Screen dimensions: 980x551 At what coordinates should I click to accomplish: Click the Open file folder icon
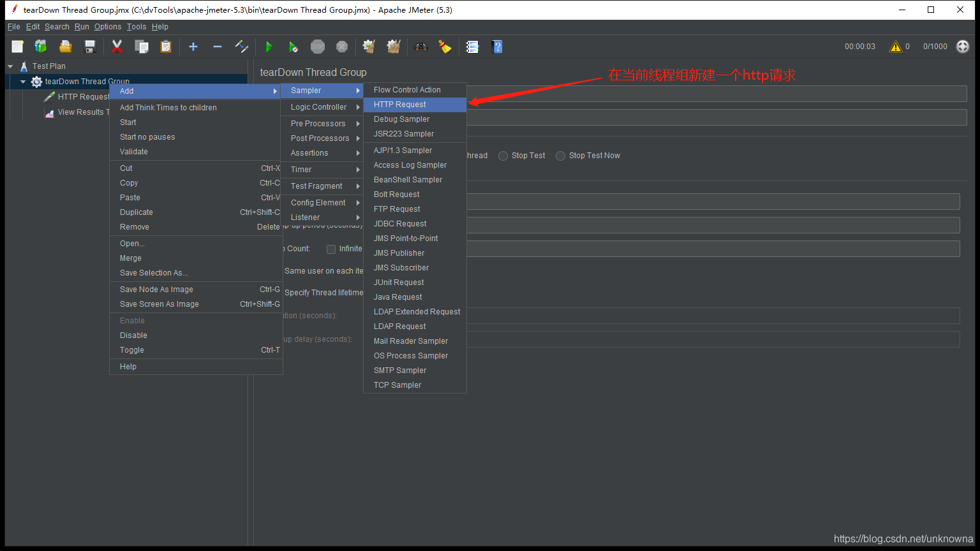pyautogui.click(x=65, y=47)
